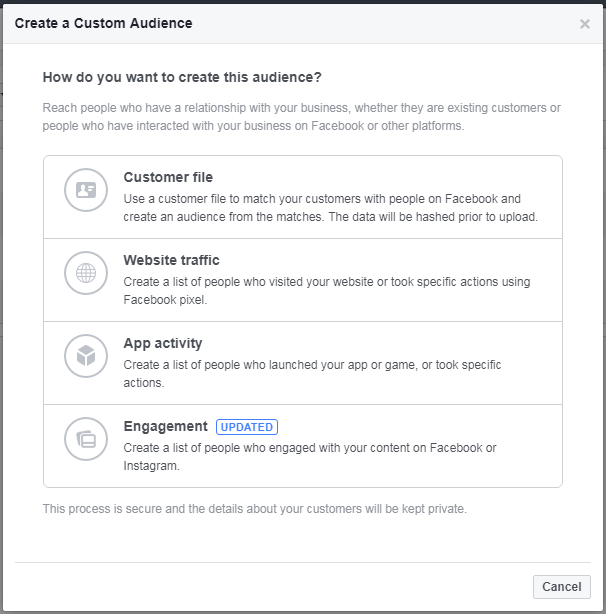
Task: Open the Engagement option heading
Action: [x=166, y=426]
